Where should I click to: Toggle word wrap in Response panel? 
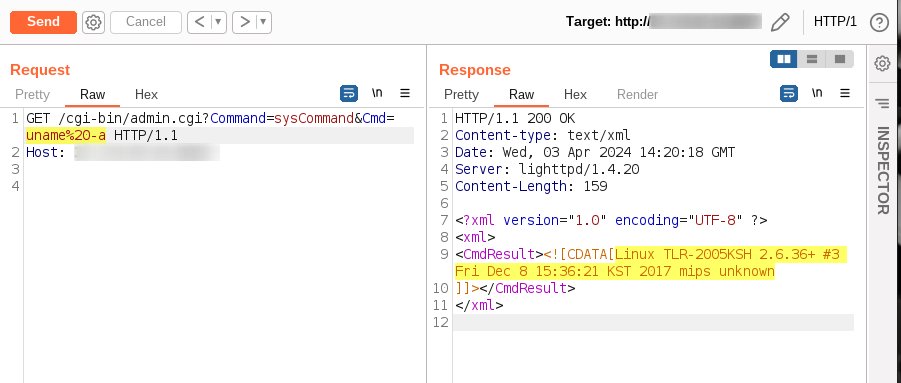[x=789, y=93]
